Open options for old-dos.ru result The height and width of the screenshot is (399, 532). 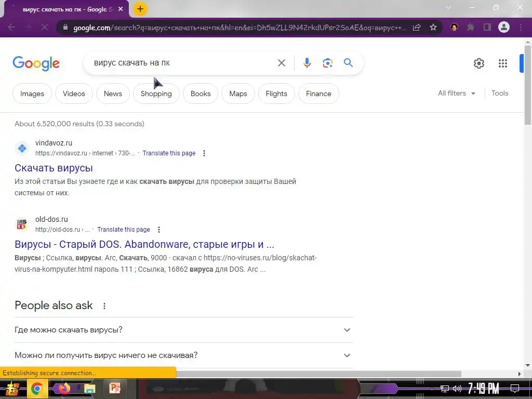[159, 230]
